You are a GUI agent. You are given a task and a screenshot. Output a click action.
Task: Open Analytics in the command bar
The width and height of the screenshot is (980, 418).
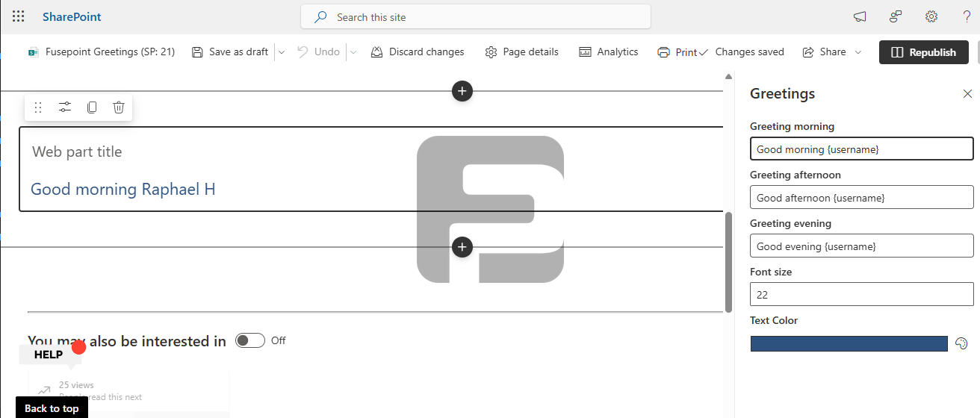(609, 52)
